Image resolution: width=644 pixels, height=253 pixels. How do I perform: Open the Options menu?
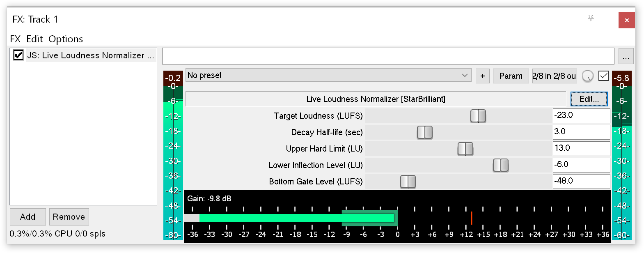[x=66, y=39]
